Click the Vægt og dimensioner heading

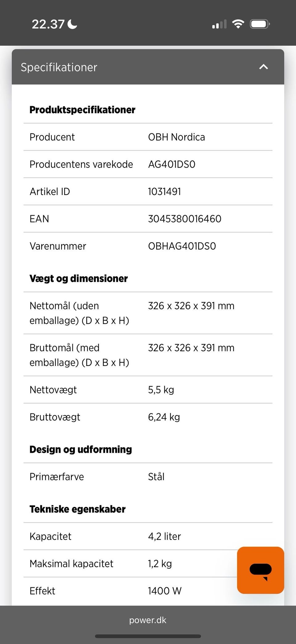pos(79,279)
